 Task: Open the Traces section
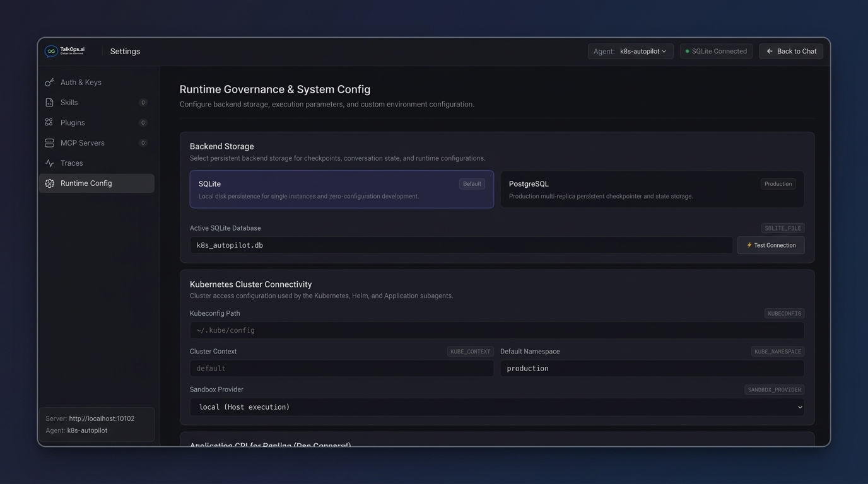97,163
